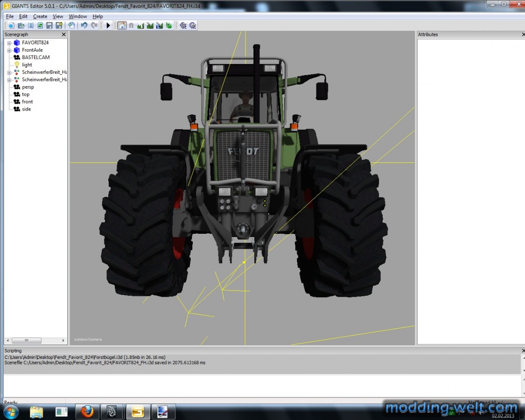The image size is (525, 420).
Task: Select the side camera node
Action: 26,109
